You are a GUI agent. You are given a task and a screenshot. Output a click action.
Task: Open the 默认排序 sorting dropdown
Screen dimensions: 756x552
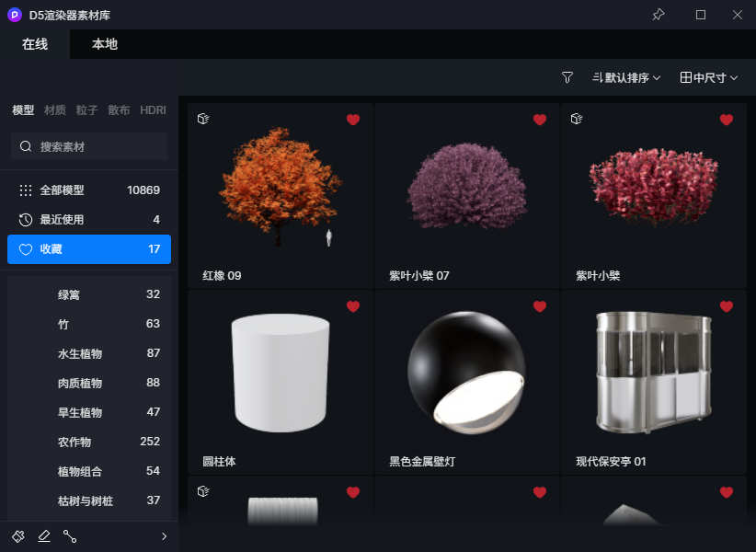point(626,77)
